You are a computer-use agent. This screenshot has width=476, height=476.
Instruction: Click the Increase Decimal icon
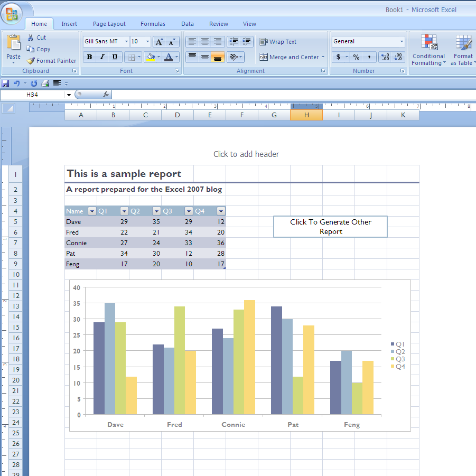point(385,57)
